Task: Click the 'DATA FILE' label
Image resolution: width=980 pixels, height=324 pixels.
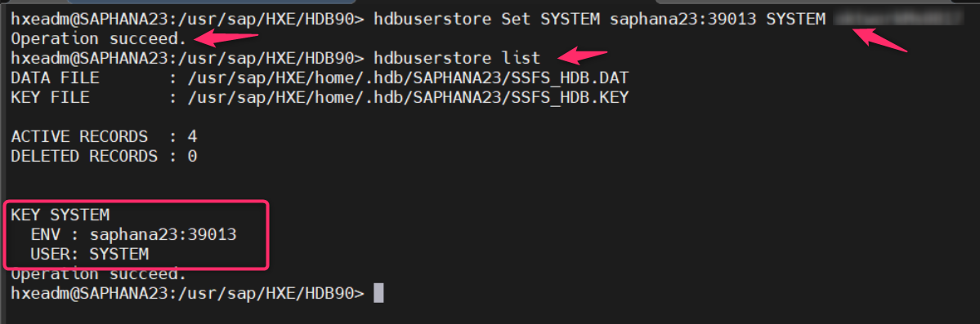Action: [x=55, y=78]
